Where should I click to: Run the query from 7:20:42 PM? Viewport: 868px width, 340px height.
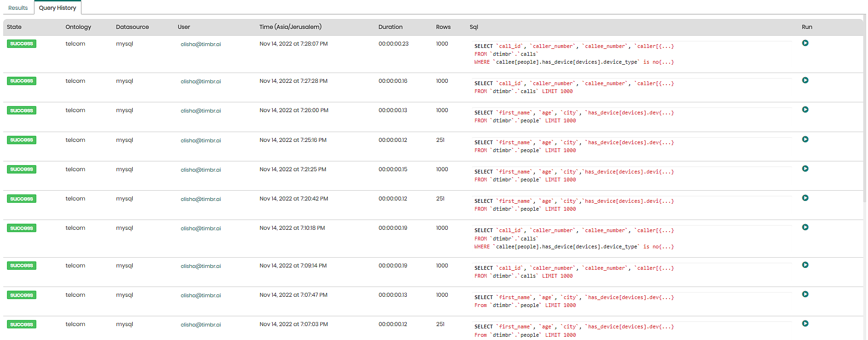point(805,198)
